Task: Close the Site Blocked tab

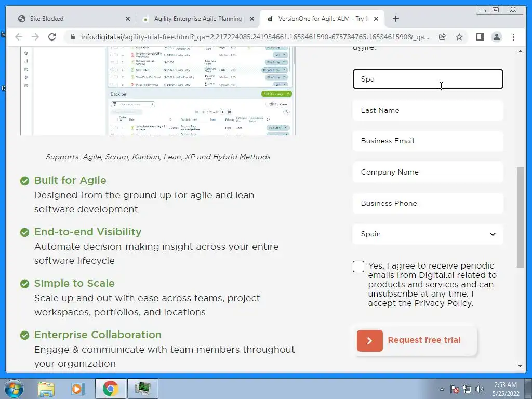Action: click(128, 19)
